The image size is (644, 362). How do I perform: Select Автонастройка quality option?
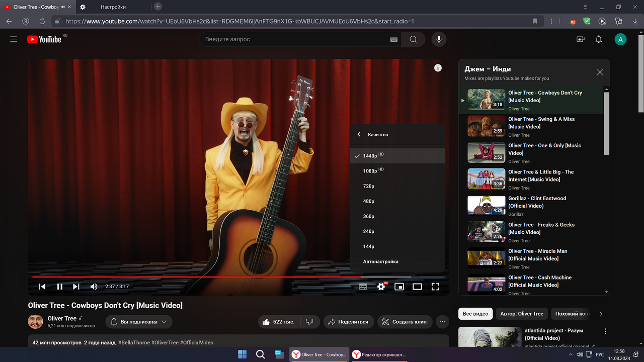[397, 261]
